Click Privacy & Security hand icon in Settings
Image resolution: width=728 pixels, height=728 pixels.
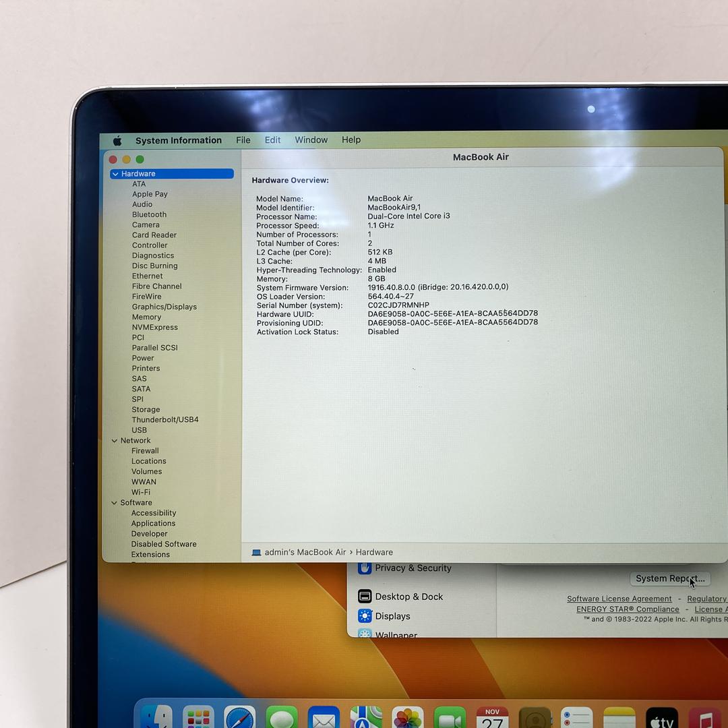365,568
